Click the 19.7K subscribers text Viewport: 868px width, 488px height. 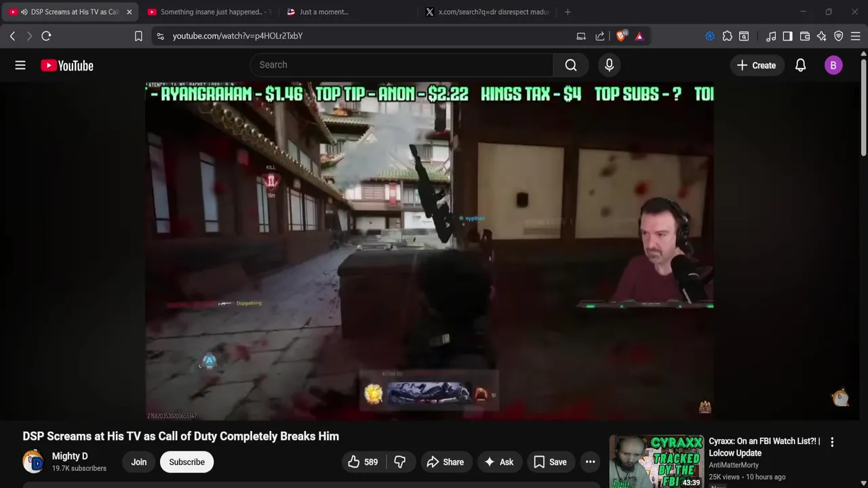tap(79, 468)
